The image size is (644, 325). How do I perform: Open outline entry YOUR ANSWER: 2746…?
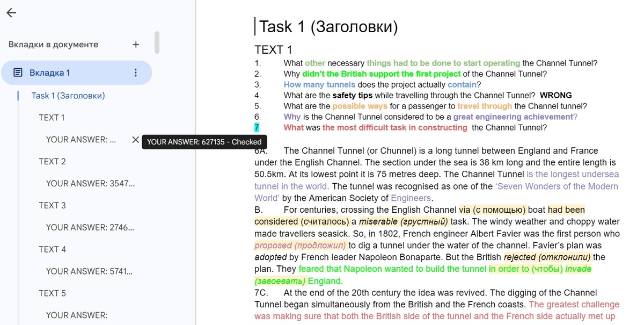(x=90, y=228)
